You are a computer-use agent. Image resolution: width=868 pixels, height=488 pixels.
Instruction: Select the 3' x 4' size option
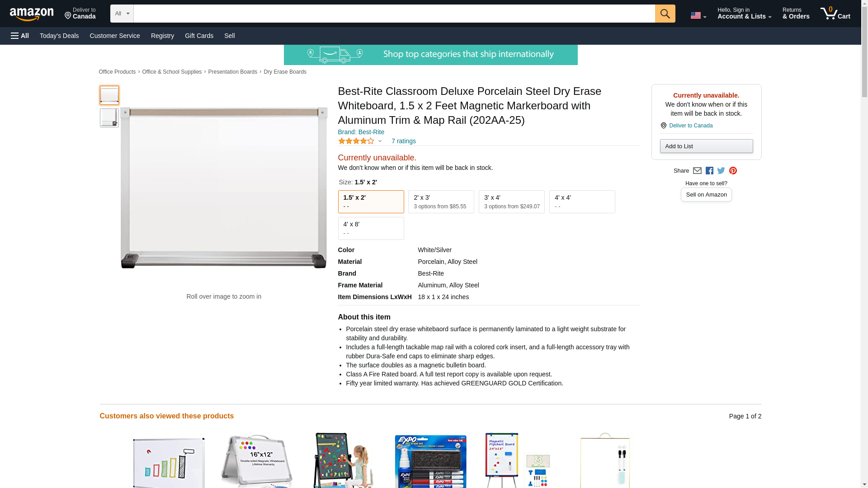pyautogui.click(x=511, y=202)
